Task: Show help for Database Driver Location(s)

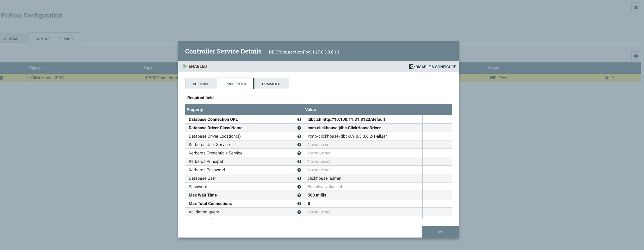Action: pyautogui.click(x=299, y=136)
